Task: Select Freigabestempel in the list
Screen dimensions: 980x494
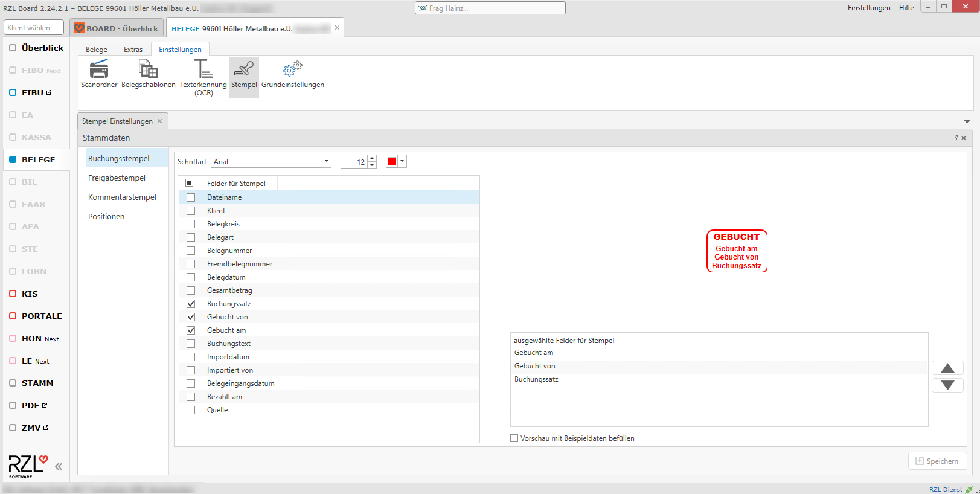Action: pyautogui.click(x=117, y=178)
